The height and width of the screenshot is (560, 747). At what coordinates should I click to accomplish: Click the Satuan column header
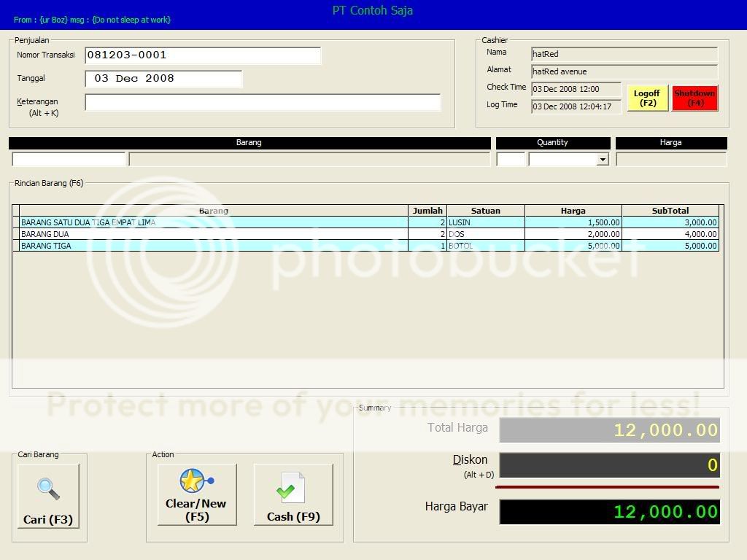486,211
